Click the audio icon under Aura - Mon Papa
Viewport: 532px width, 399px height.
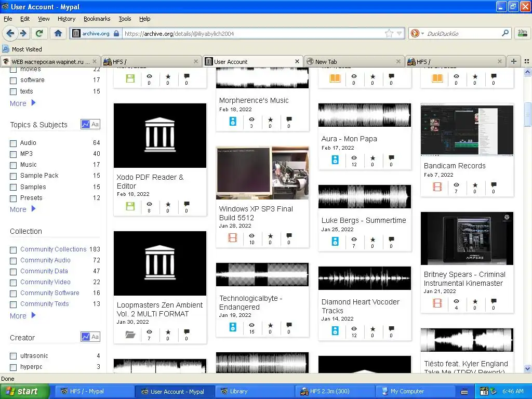coord(335,160)
